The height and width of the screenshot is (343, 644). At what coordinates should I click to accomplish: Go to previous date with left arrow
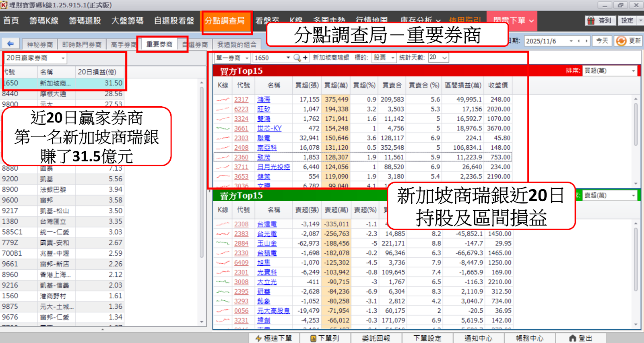click(579, 41)
